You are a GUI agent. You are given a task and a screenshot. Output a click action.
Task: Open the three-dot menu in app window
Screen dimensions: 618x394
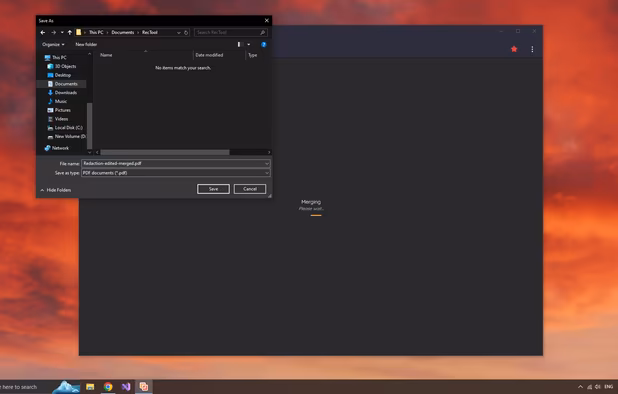point(532,49)
